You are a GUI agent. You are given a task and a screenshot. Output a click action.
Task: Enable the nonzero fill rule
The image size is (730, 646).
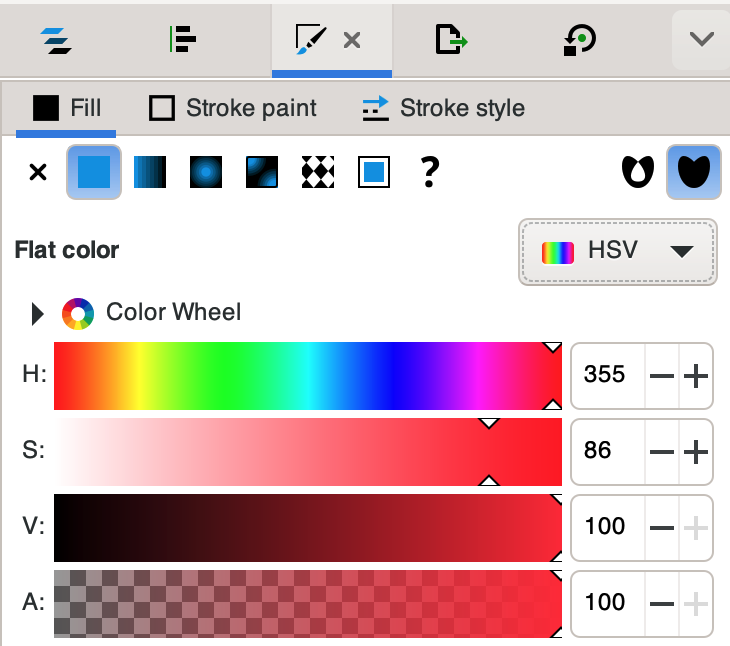point(692,173)
